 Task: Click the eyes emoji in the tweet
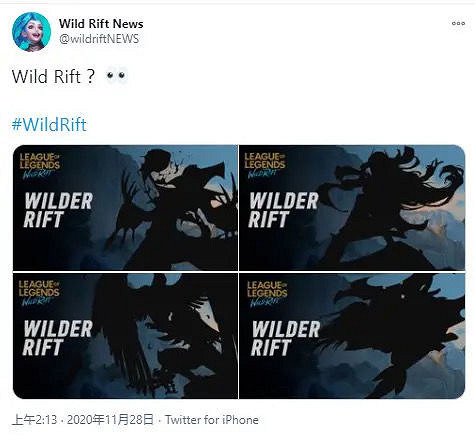[x=116, y=76]
